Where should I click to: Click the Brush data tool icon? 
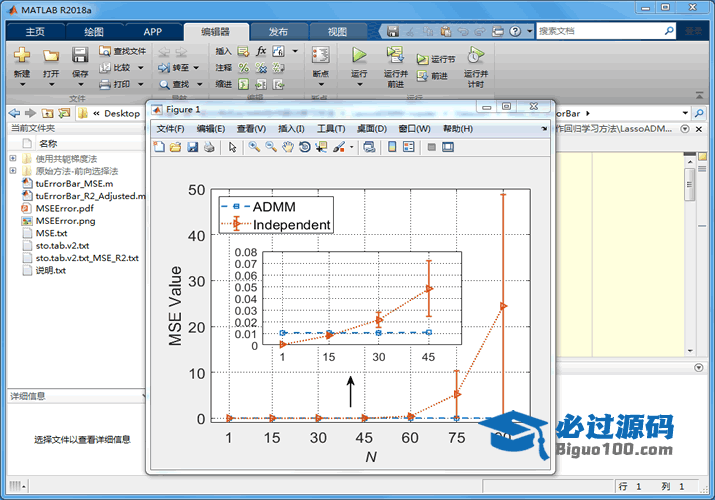coord(339,147)
